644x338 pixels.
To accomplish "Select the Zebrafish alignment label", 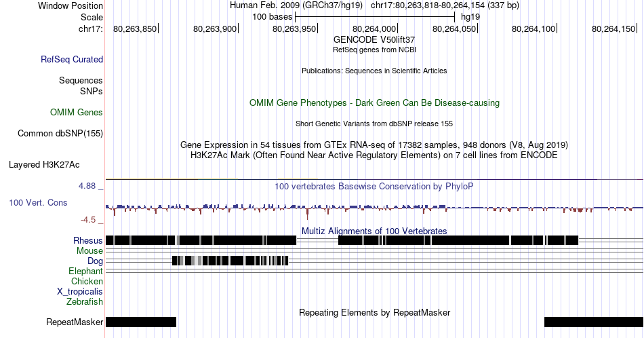I will (85, 301).
